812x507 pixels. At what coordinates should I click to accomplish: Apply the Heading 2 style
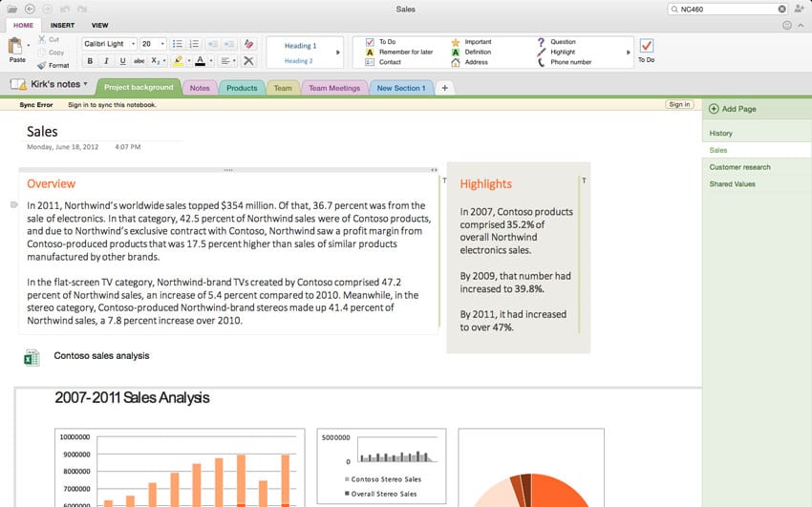299,61
